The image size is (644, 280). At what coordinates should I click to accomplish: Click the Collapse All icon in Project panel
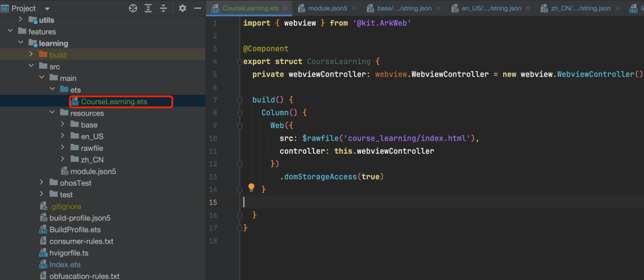pos(164,8)
